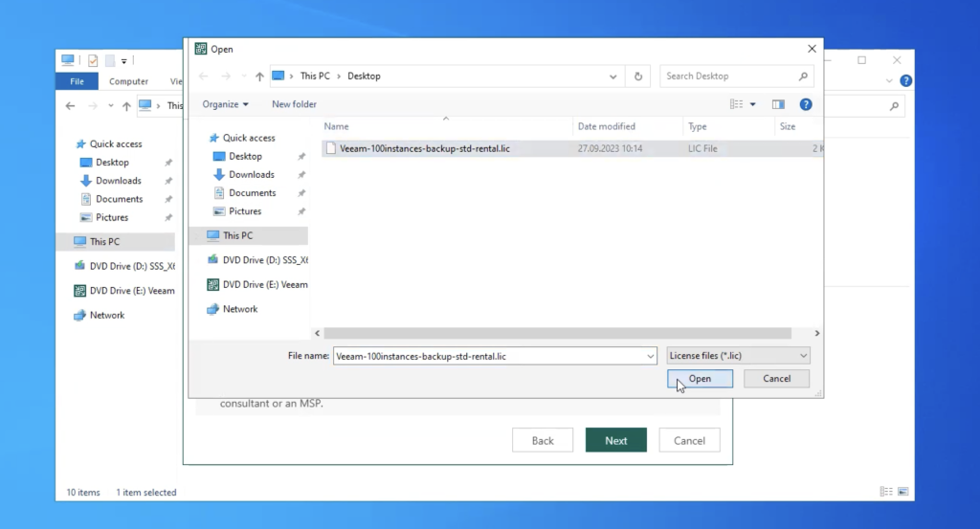The image size is (980, 529).
Task: Click Back in the Veeam wizard
Action: click(x=543, y=440)
